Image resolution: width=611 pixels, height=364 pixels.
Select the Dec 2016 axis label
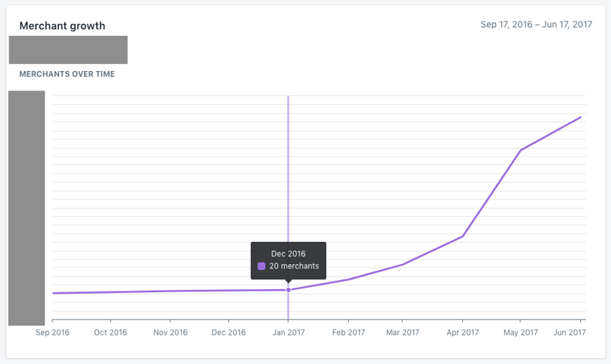coord(229,332)
